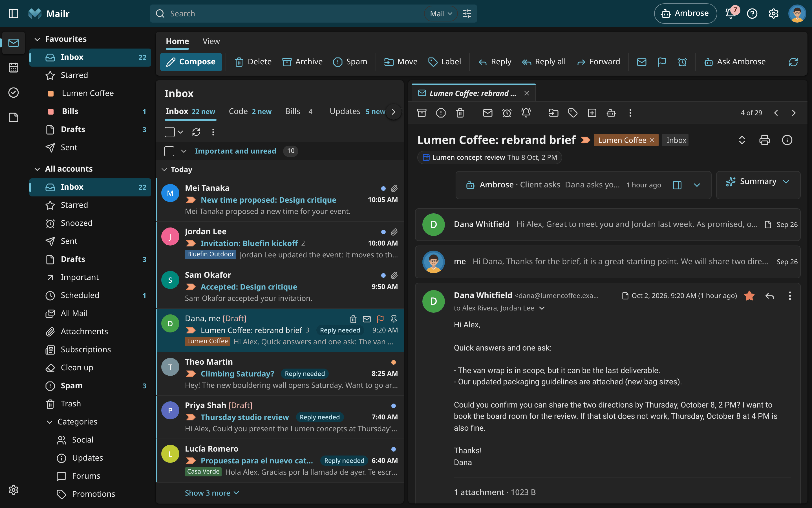Toggle read status envelope on Lumen Coffee row
This screenshot has height=508, width=812.
(x=367, y=319)
